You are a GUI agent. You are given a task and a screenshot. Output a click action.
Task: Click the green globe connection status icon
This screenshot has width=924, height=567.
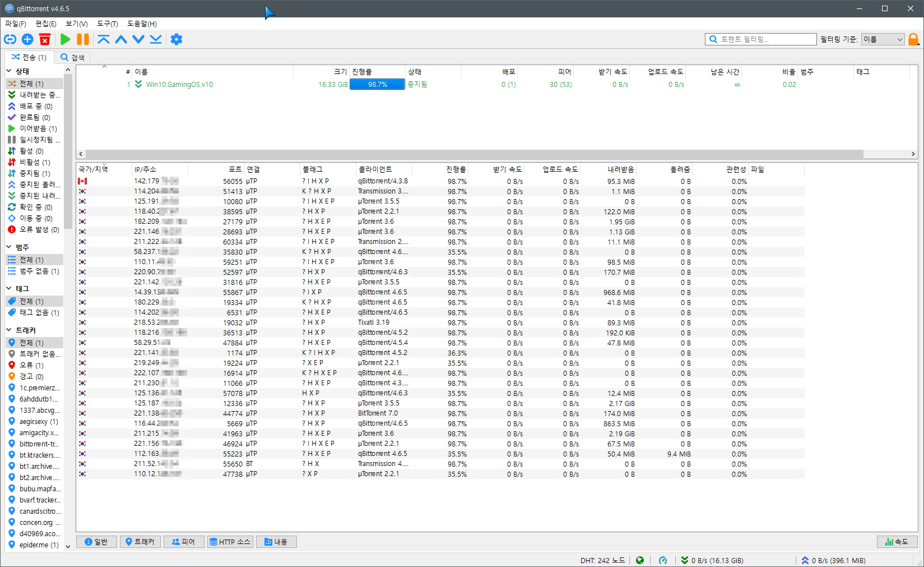pos(640,560)
